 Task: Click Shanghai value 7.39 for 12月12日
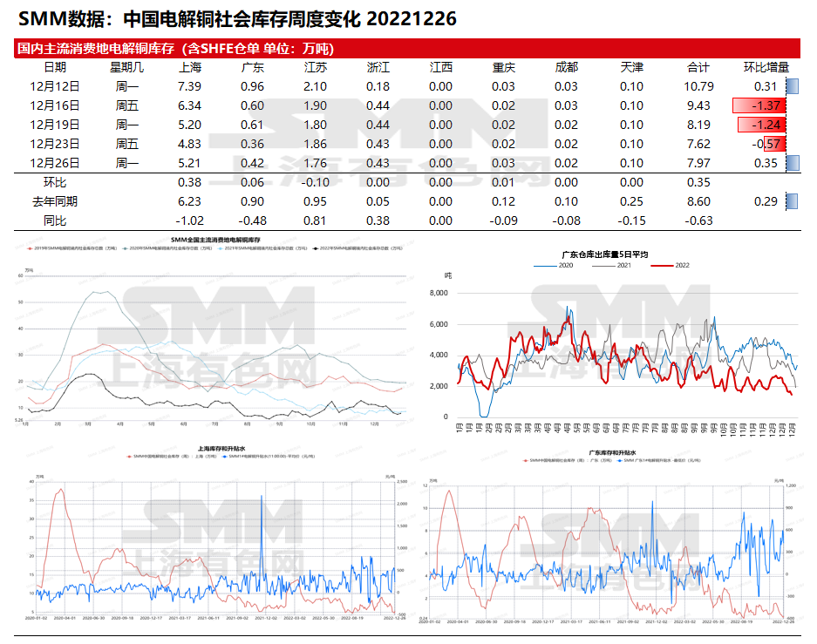190,86
